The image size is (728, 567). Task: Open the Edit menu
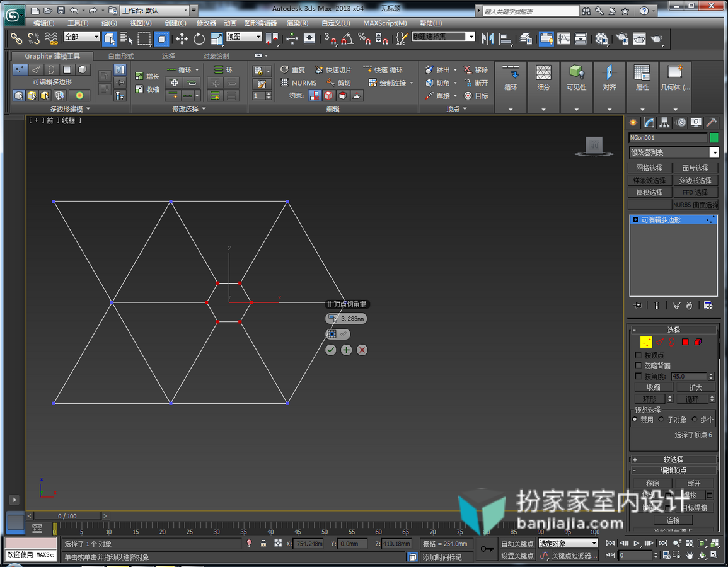coord(43,23)
